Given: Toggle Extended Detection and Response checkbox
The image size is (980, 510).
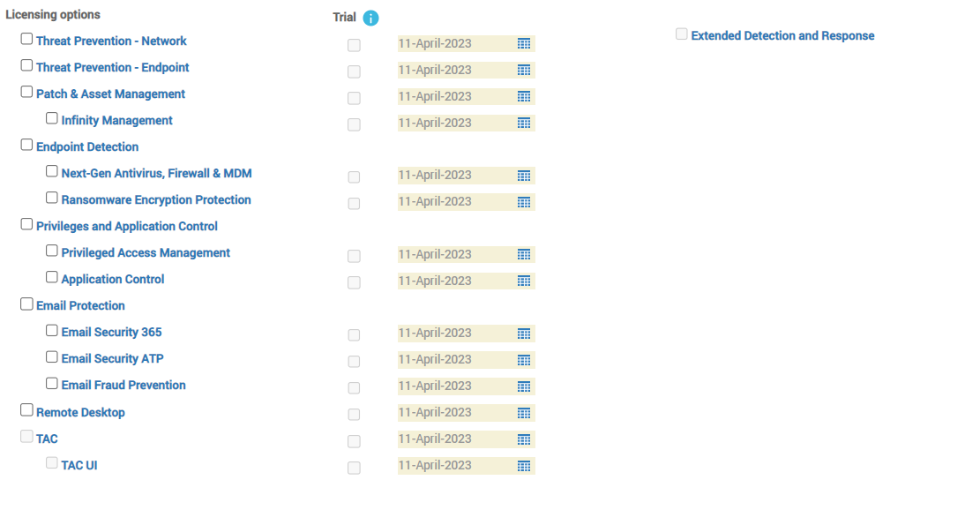Looking at the screenshot, I should click(681, 34).
